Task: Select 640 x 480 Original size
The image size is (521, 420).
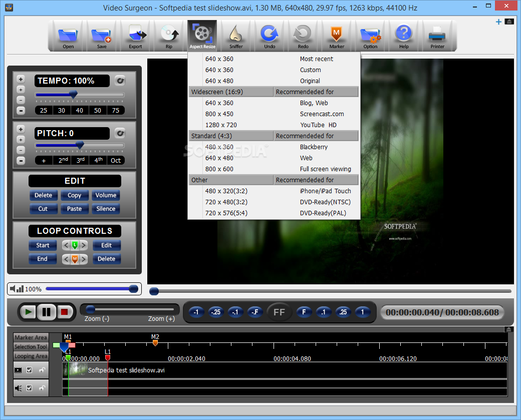Action: click(274, 81)
